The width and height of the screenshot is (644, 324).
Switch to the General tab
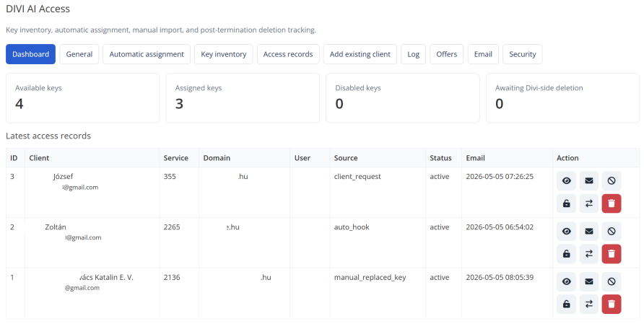pyautogui.click(x=79, y=54)
